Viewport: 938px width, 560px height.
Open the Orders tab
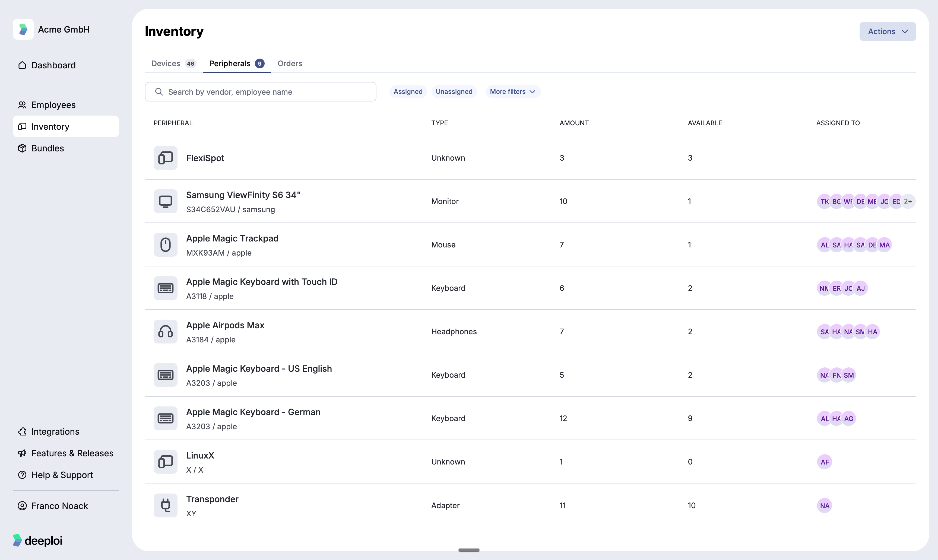290,63
